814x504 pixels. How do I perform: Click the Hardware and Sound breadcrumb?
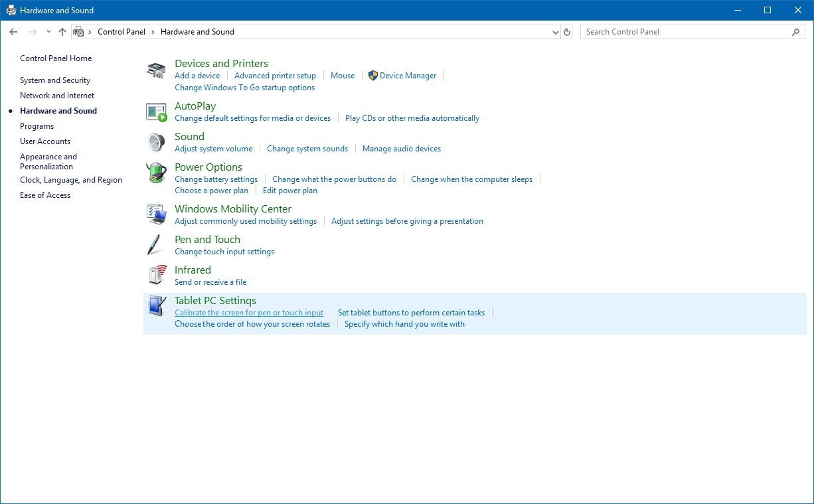pyautogui.click(x=197, y=32)
